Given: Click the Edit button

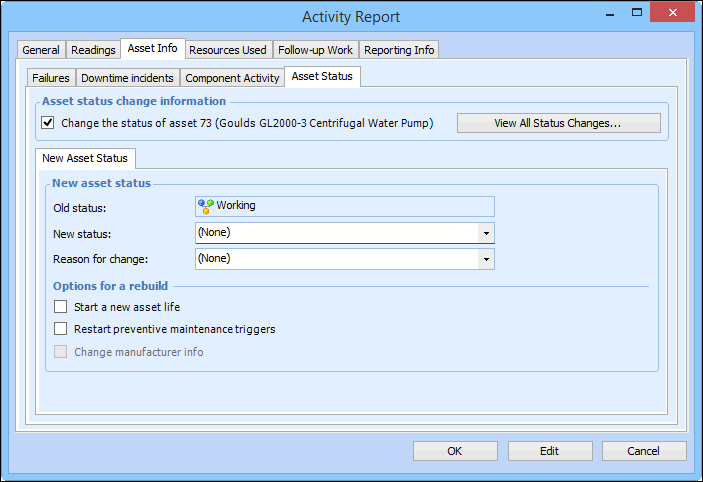Looking at the screenshot, I should click(x=549, y=451).
